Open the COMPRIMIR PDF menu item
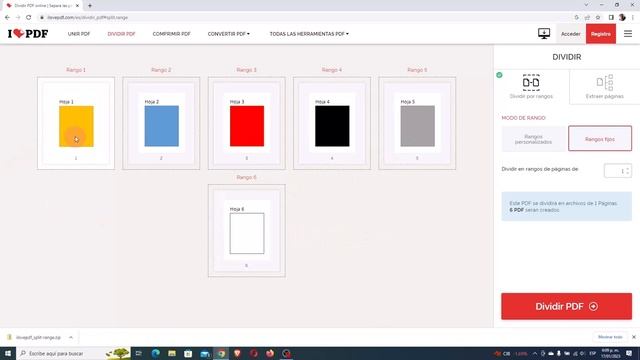 171,34
